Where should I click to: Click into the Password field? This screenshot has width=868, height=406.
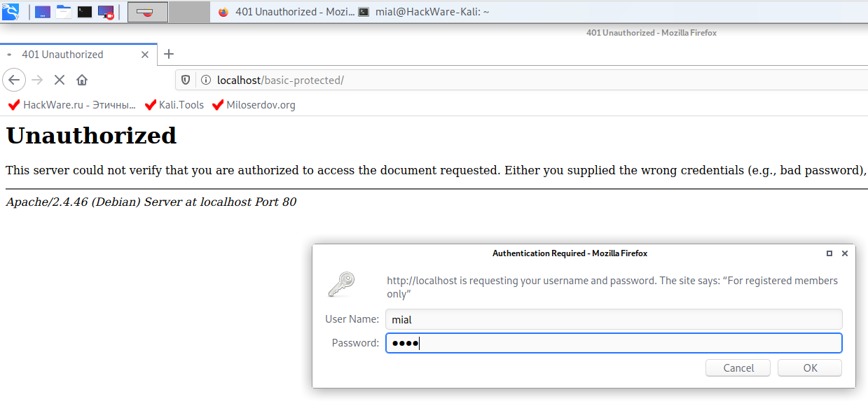pos(614,343)
